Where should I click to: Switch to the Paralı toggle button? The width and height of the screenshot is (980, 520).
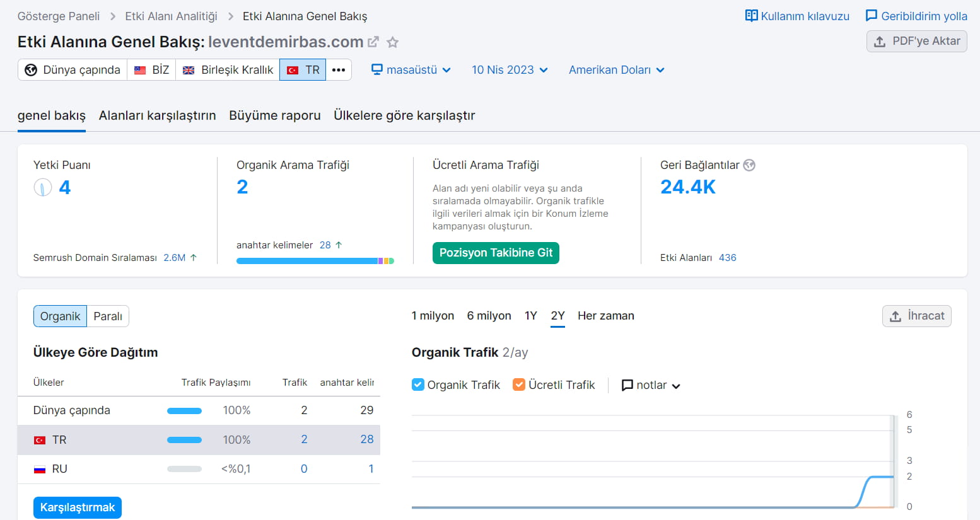[108, 316]
